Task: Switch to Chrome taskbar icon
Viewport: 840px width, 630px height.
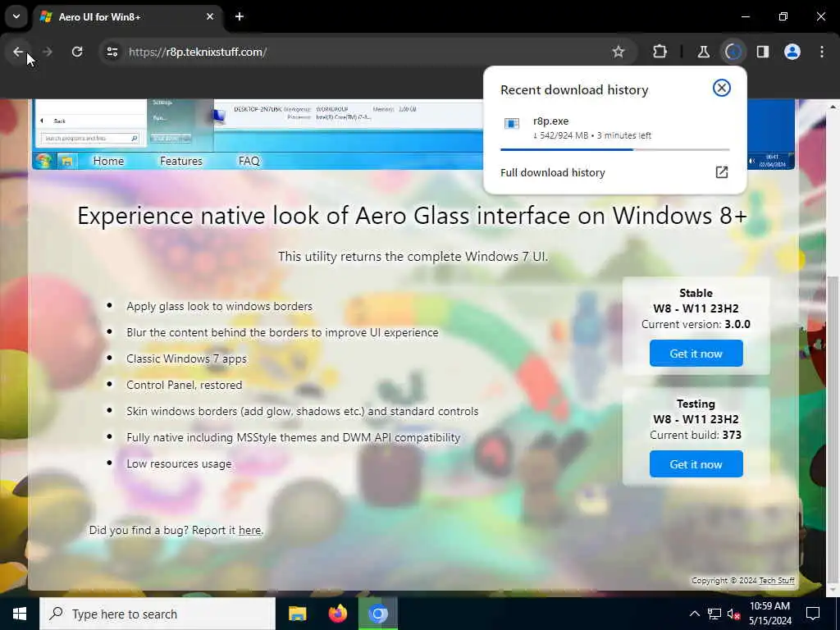Action: (x=377, y=614)
